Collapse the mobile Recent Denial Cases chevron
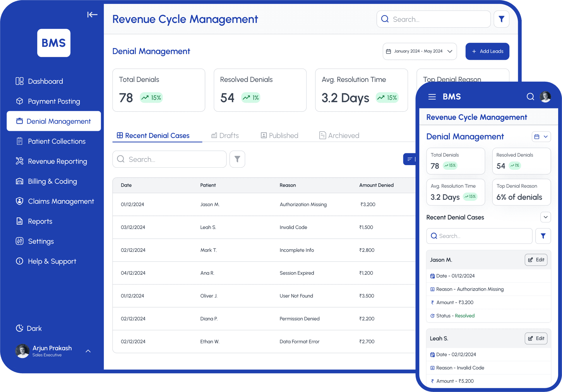 545,217
